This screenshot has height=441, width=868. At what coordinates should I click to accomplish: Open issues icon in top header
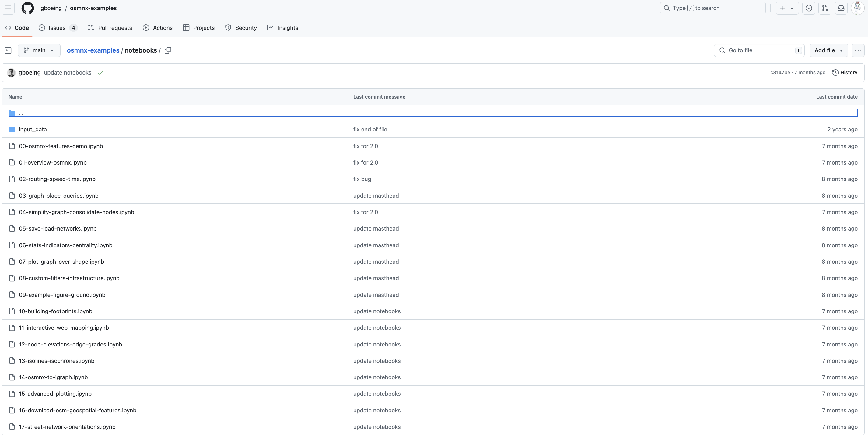click(809, 8)
